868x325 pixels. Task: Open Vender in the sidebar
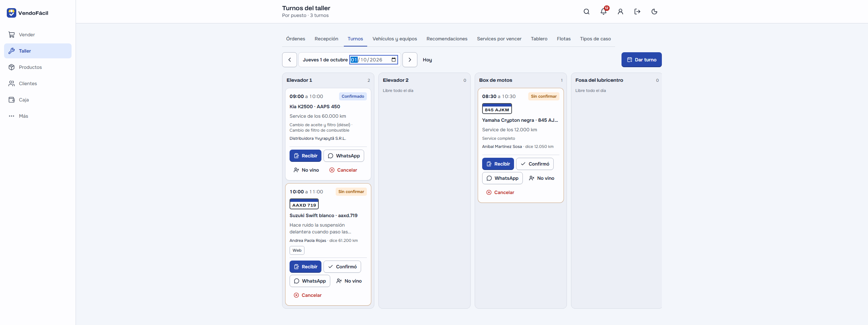(x=38, y=35)
